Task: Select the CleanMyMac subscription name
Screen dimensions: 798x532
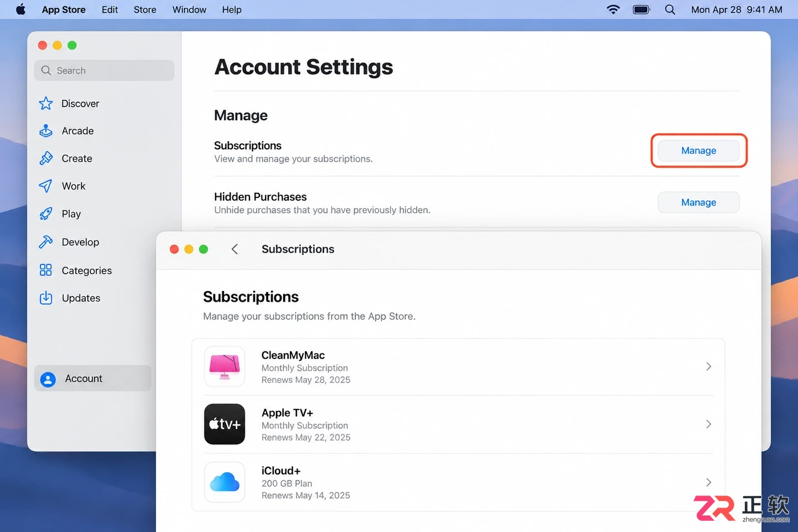Action: pyautogui.click(x=293, y=355)
